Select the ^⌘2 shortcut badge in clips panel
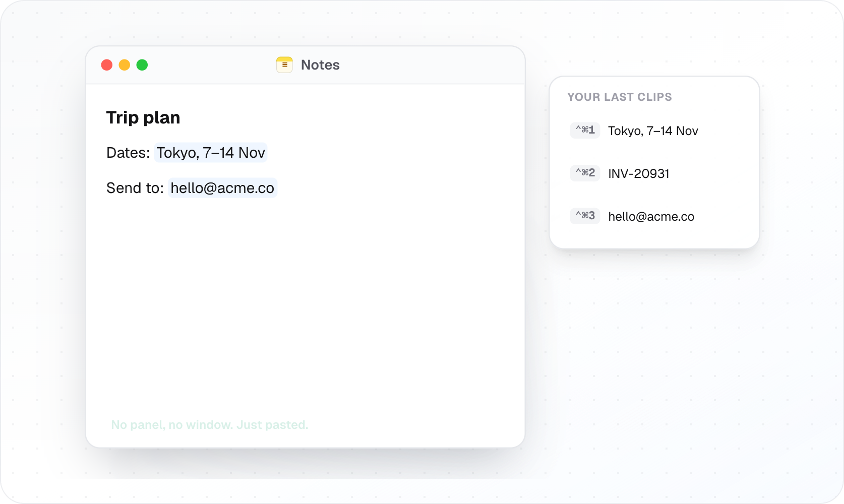844x504 pixels. coord(585,173)
